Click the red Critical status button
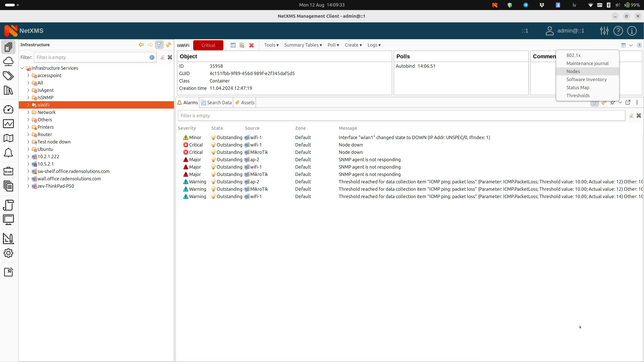The width and height of the screenshot is (644, 362). [x=208, y=45]
